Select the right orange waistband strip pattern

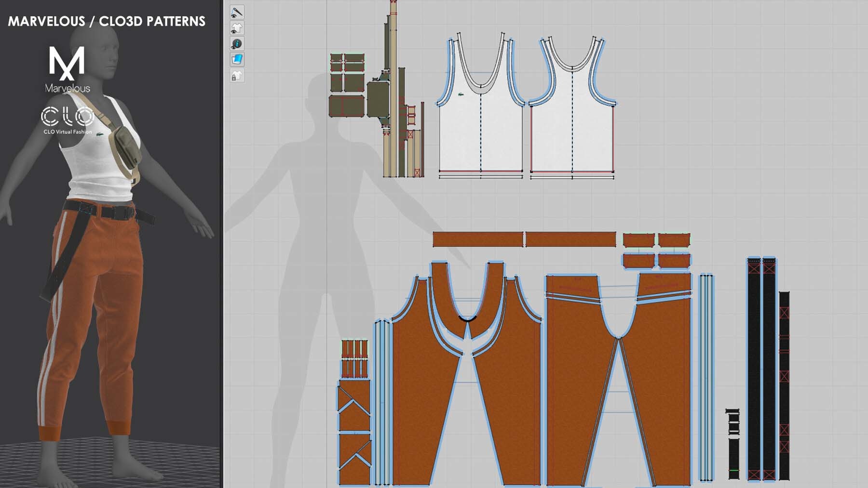[x=570, y=239]
